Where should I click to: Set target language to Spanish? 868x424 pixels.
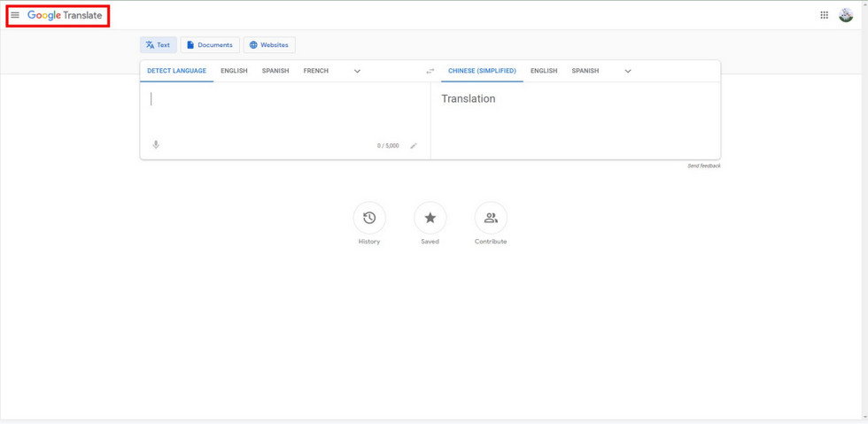coord(585,71)
